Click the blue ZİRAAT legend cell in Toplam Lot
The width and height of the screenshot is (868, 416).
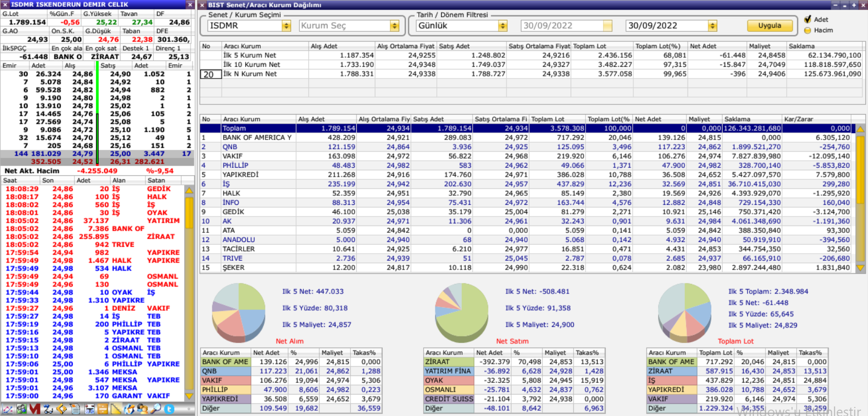[671, 371]
